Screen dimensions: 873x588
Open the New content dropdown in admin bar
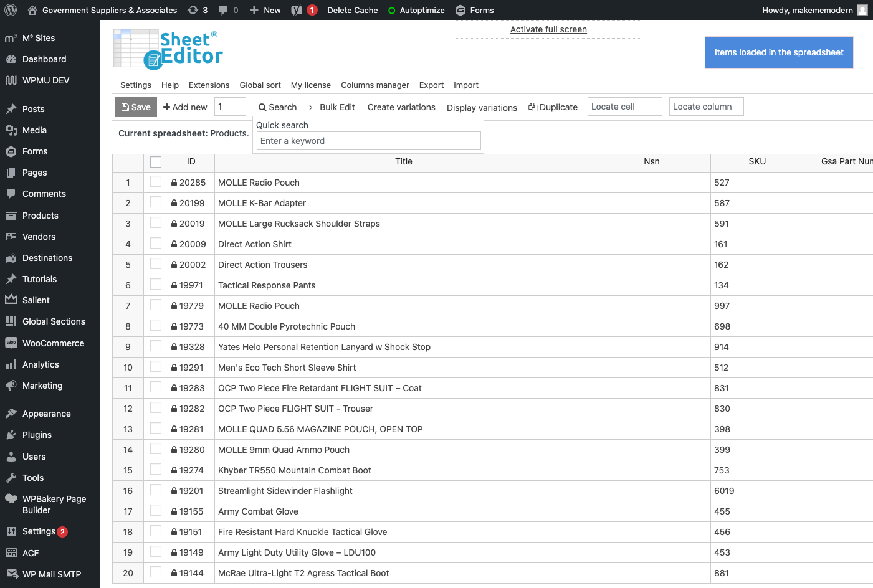click(265, 10)
